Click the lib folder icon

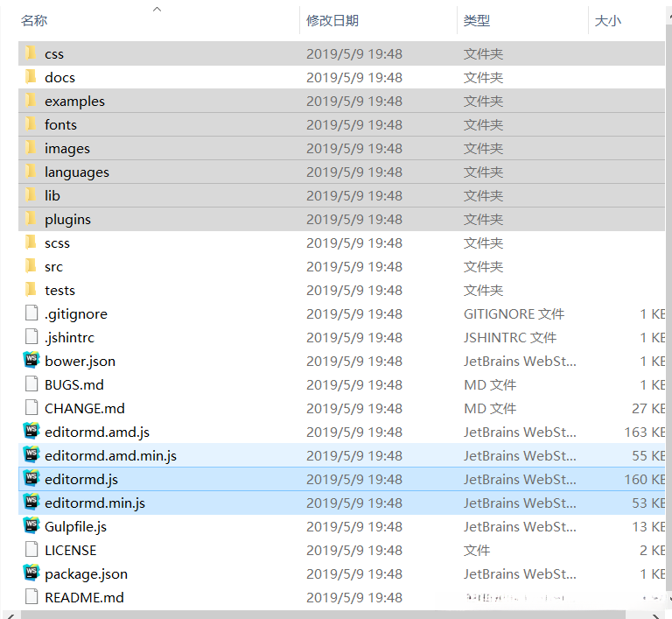pos(31,194)
